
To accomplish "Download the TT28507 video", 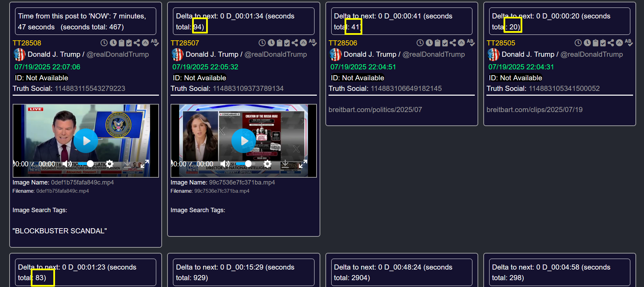I will 285,164.
